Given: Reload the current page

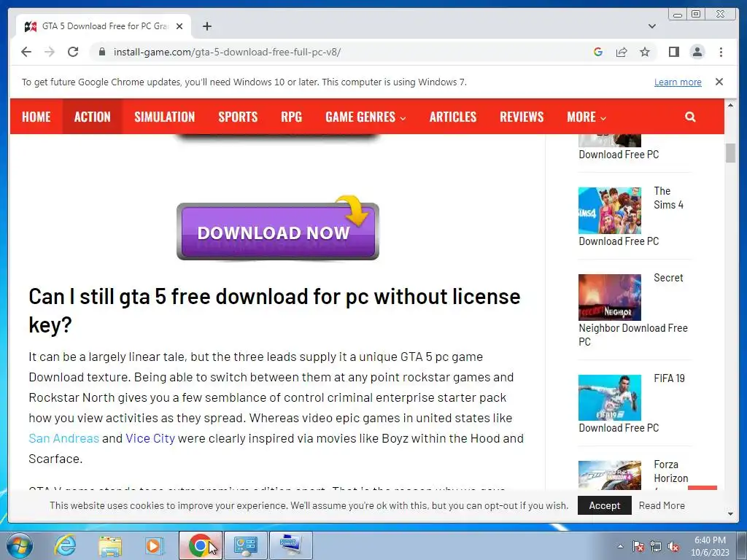Looking at the screenshot, I should coord(73,52).
